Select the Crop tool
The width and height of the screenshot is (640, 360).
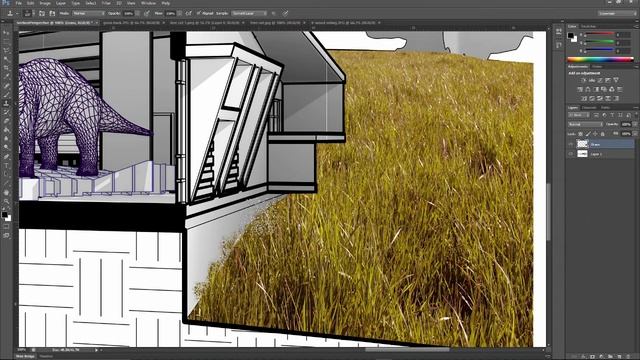tap(6, 68)
